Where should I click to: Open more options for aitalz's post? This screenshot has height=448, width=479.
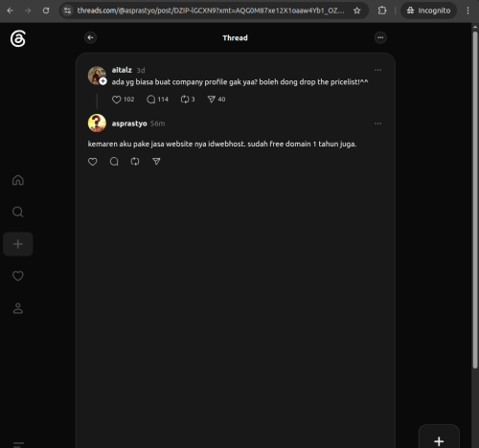[x=377, y=70]
